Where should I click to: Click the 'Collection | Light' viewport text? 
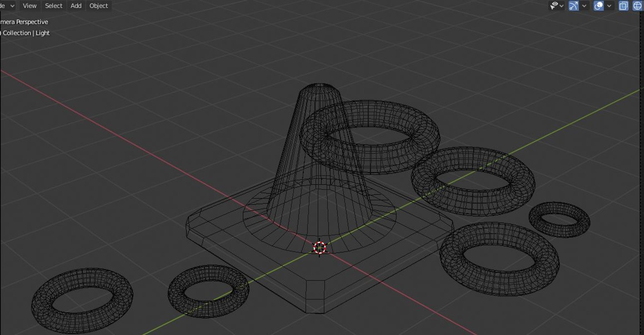tap(26, 33)
